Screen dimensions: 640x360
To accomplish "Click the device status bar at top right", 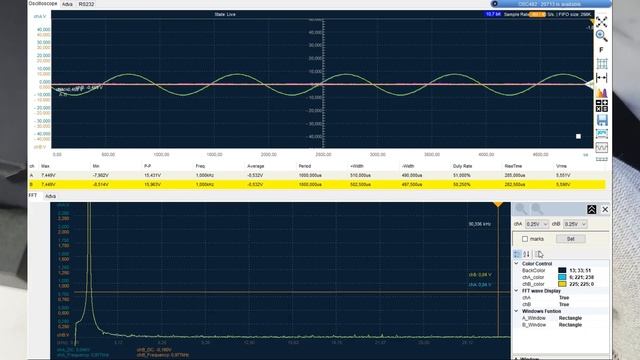I will [x=551, y=4].
